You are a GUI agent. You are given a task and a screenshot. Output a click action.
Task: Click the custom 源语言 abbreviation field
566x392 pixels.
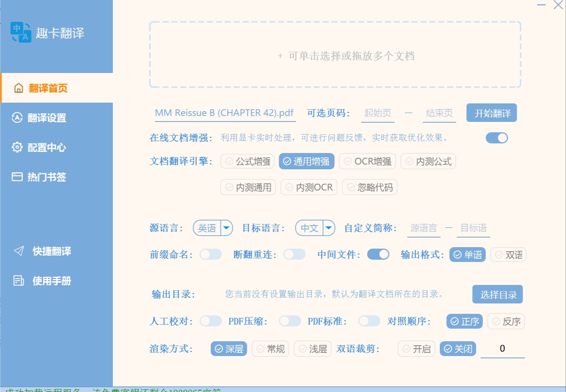click(424, 228)
